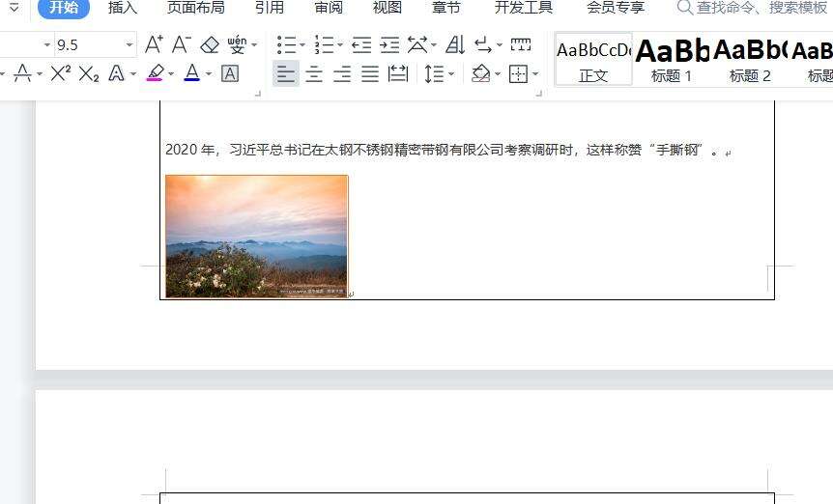Apply bulleted list formatting
Image resolution: width=833 pixels, height=504 pixels.
(287, 45)
